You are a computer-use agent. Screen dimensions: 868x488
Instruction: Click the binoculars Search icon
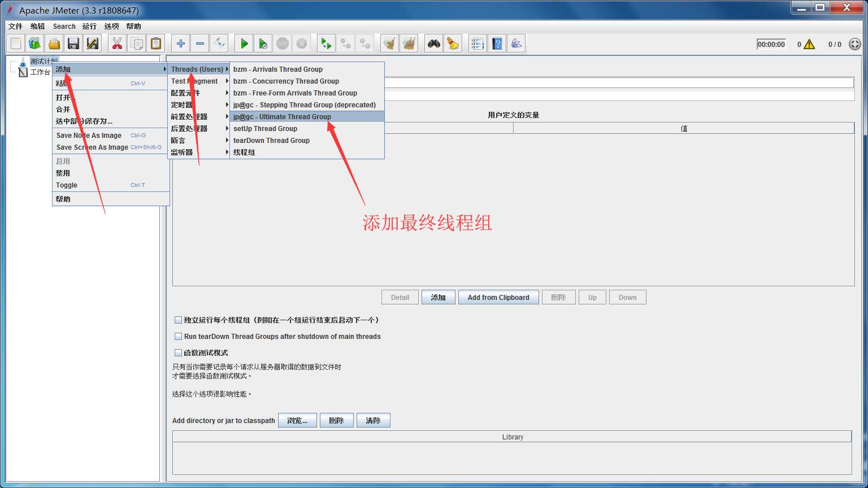pos(433,43)
